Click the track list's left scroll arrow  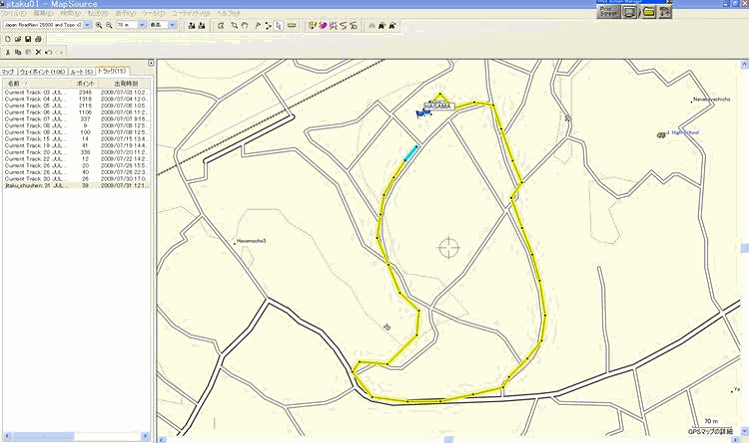click(x=7, y=436)
